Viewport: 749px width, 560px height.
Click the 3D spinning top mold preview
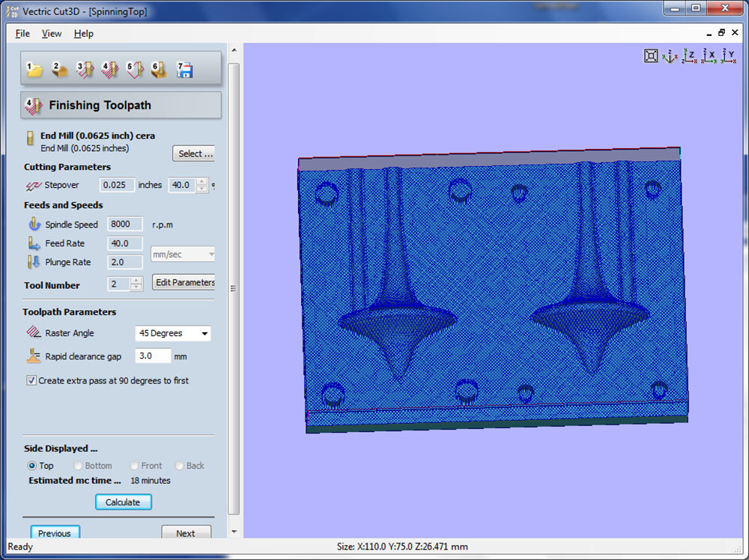coord(494,289)
